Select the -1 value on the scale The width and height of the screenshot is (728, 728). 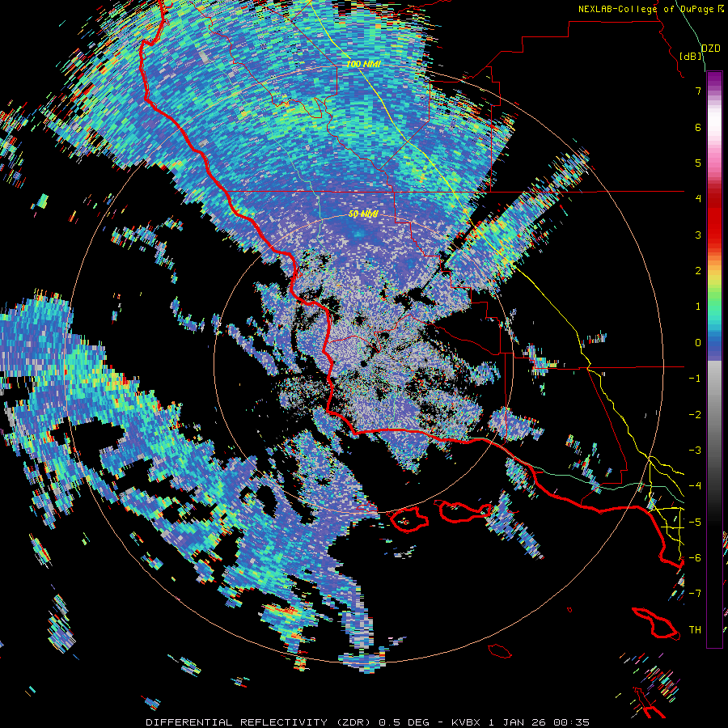(695, 379)
